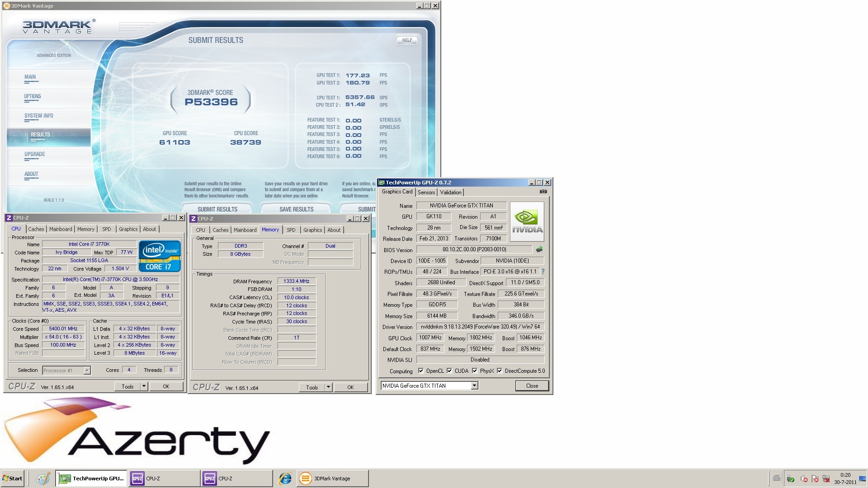Open the SPD tab in memory CPU-Z
The image size is (868, 488).
click(x=291, y=230)
